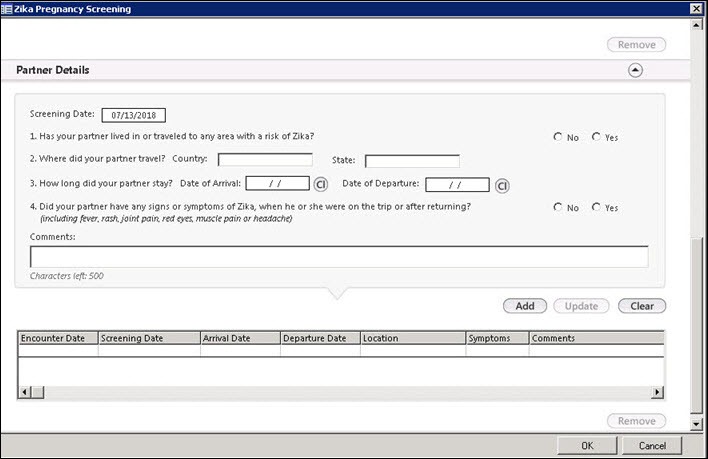Viewport: 708px width, 459px height.
Task: Click the Symptoms column header
Action: point(498,338)
